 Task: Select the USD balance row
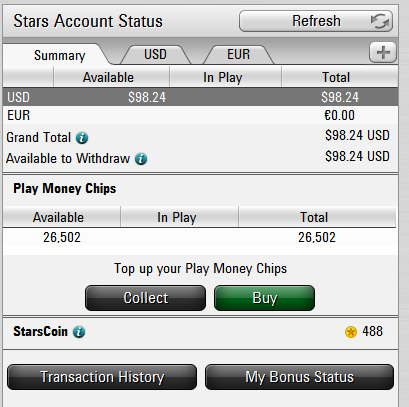click(200, 97)
